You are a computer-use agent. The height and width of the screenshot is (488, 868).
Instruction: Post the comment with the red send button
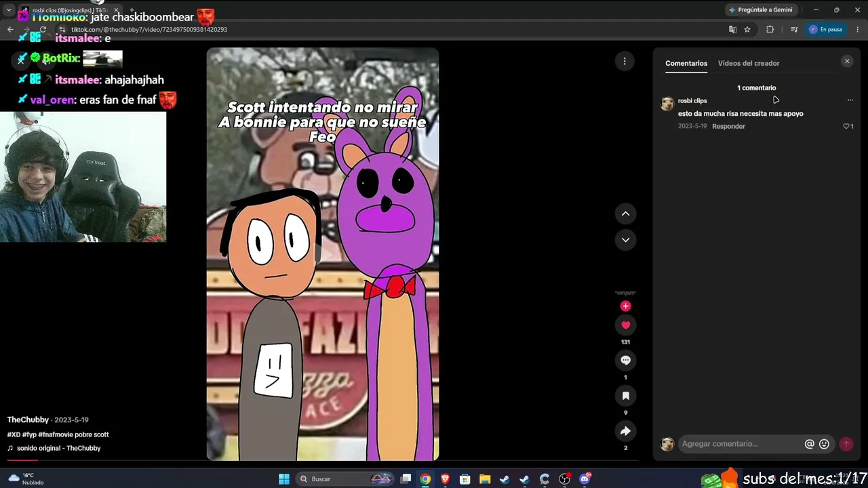(x=846, y=444)
